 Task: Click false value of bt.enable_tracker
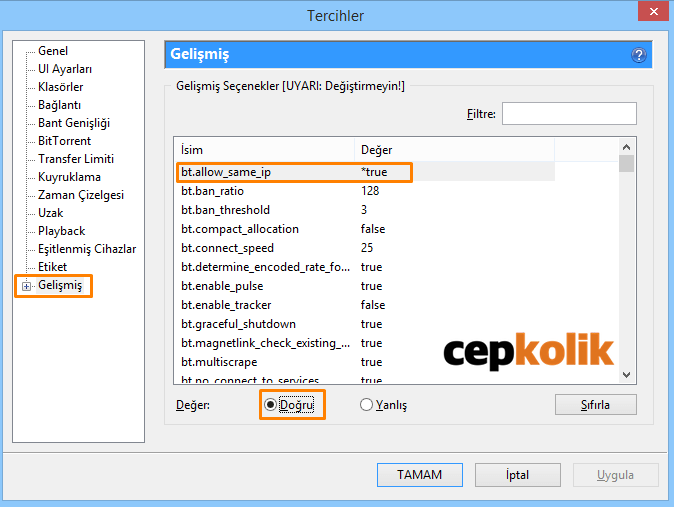(373, 305)
